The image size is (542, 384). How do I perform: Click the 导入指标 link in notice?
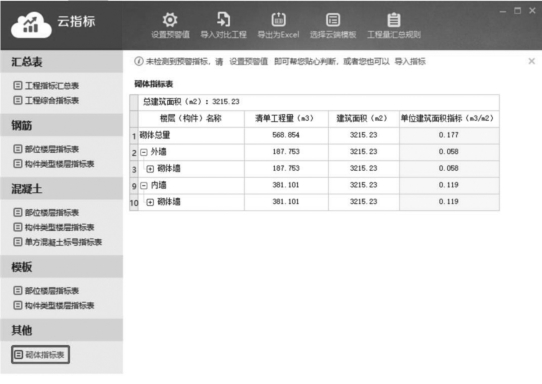[x=410, y=62]
